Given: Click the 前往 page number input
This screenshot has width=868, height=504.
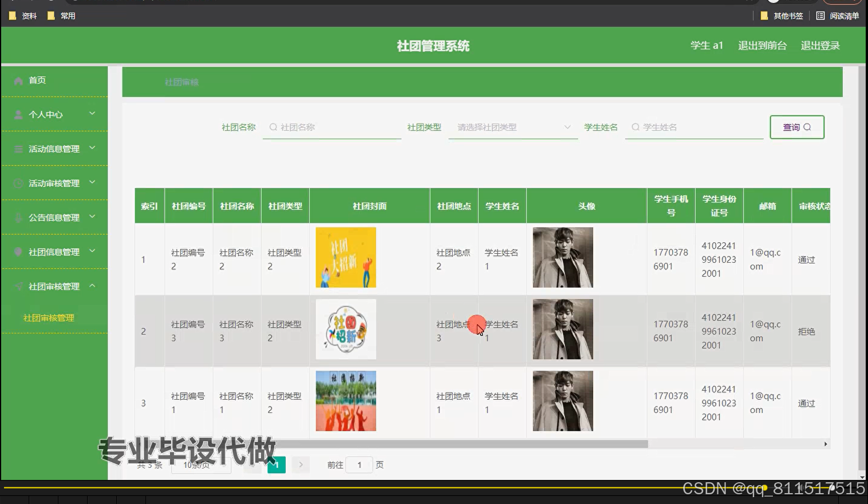Looking at the screenshot, I should click(x=360, y=465).
